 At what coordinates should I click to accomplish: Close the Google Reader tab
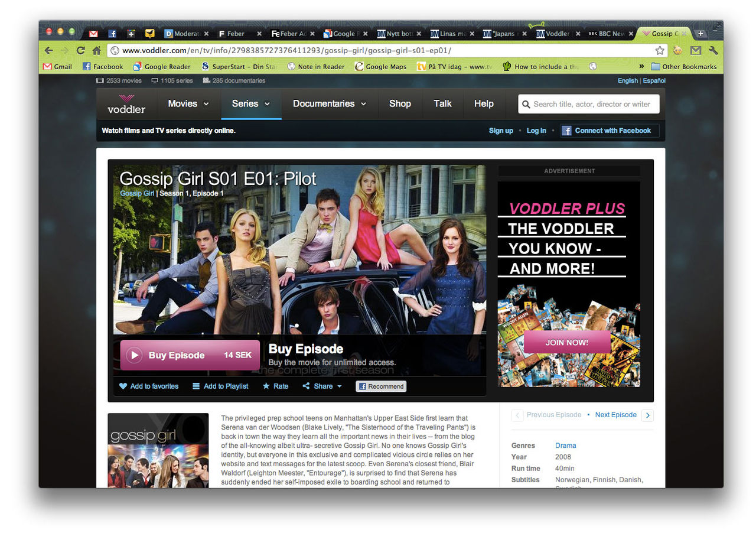365,34
